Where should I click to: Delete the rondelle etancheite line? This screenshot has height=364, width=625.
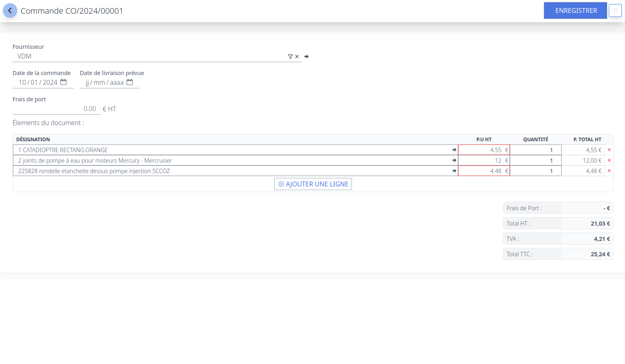[609, 171]
